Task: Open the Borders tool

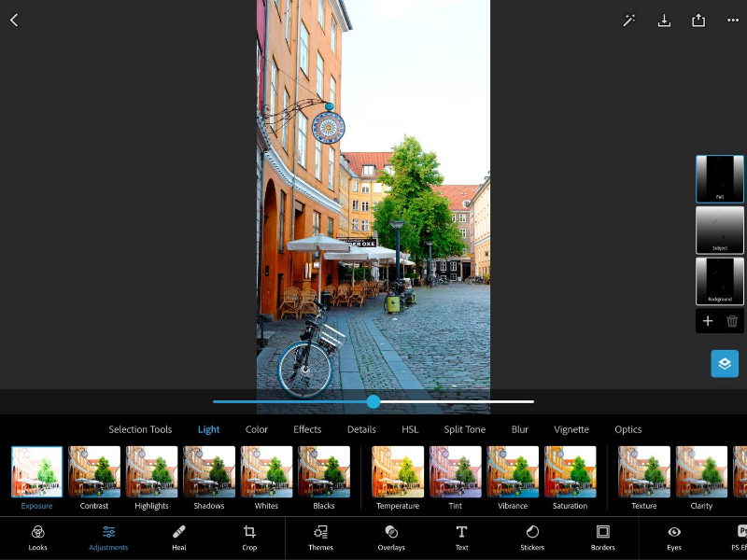Action: click(x=602, y=538)
